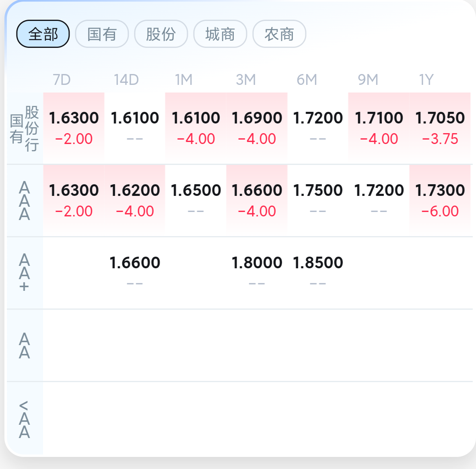
Task: Switch to the 股份 filter tab
Action: click(x=161, y=34)
